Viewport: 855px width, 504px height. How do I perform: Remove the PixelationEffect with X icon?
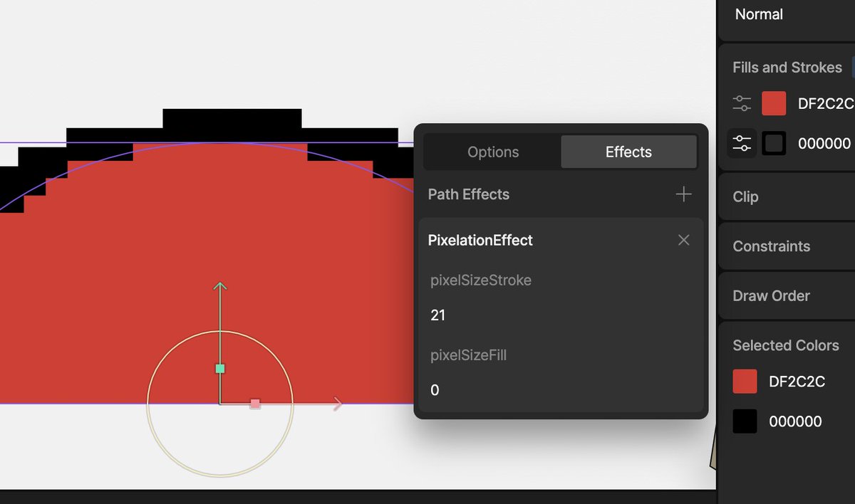tap(684, 240)
